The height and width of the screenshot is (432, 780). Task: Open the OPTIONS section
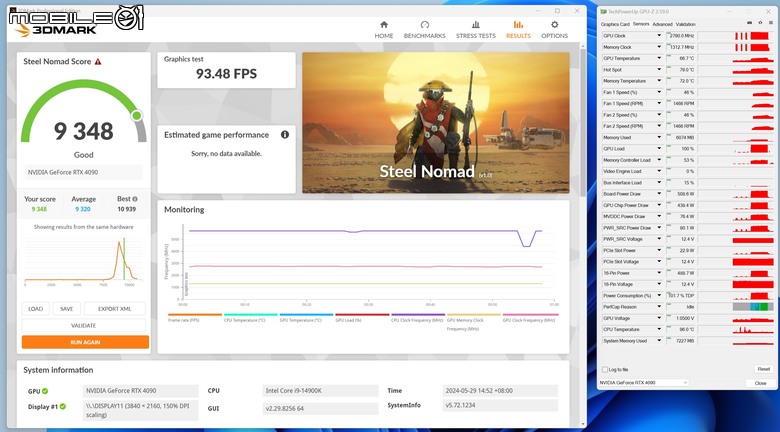(x=554, y=30)
